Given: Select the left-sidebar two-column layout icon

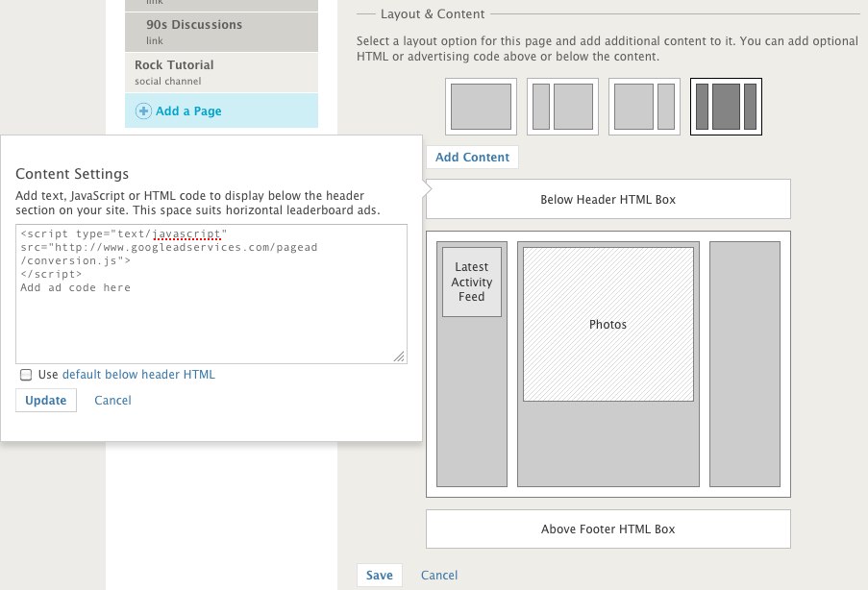Looking at the screenshot, I should (x=562, y=107).
